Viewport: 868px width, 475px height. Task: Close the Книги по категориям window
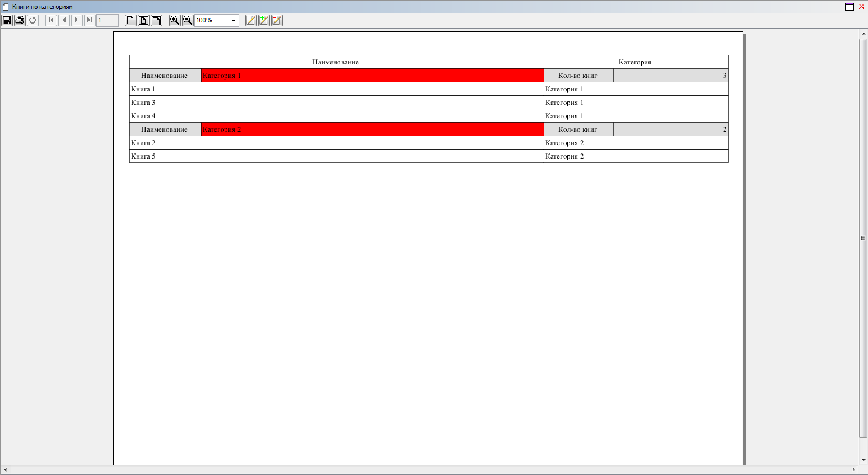coord(861,7)
